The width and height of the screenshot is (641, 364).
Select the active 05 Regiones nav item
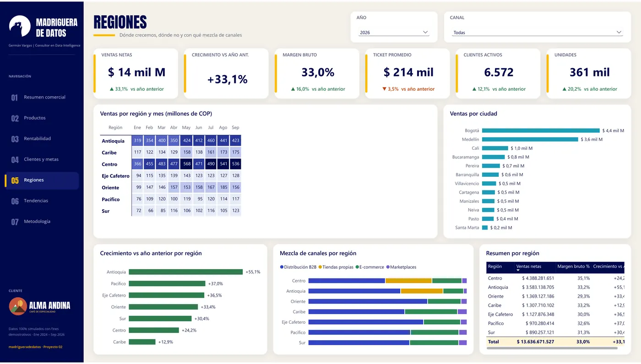(42, 180)
